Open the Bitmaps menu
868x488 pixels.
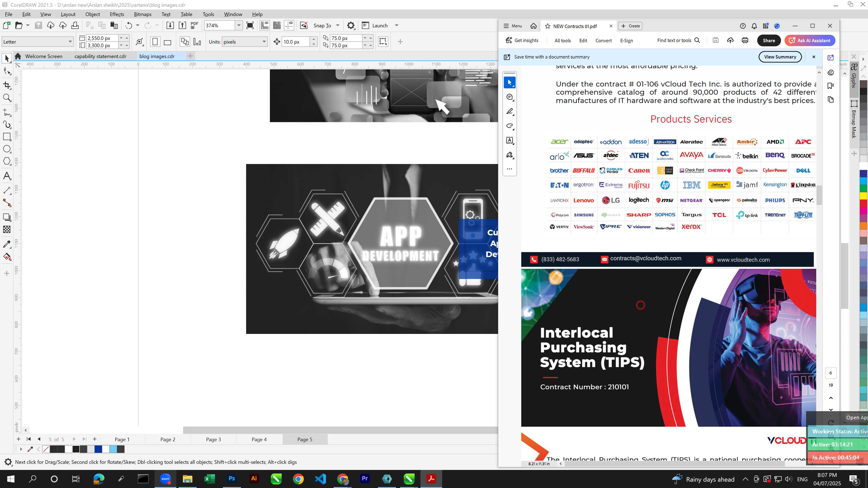[143, 14]
